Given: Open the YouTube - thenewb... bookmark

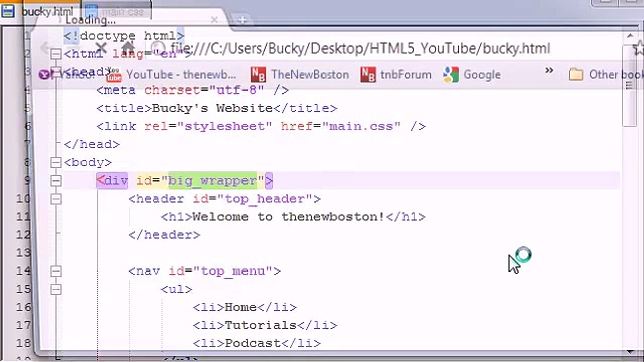Looking at the screenshot, I should pyautogui.click(x=172, y=75).
